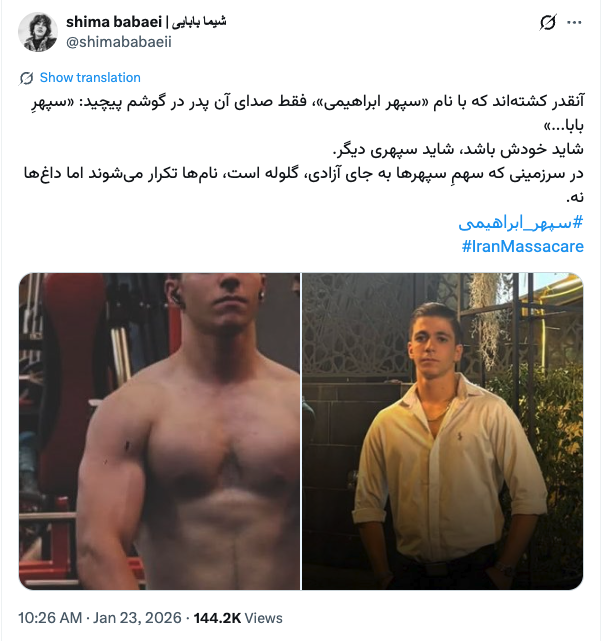The image size is (616, 641).
Task: Open shima babaei's profile avatar
Action: tap(38, 32)
